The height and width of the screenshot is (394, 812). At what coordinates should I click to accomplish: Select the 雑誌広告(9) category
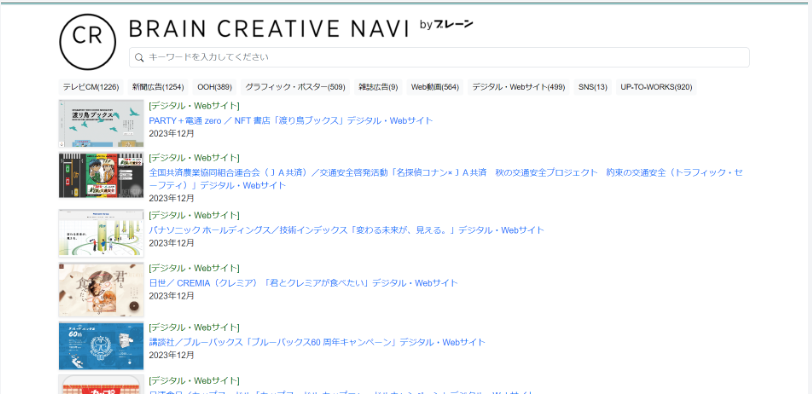[379, 87]
